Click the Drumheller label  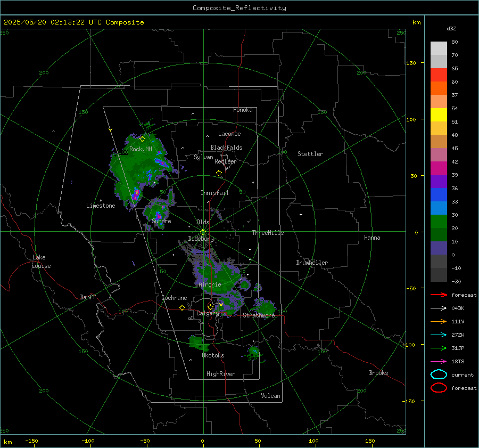coord(312,263)
